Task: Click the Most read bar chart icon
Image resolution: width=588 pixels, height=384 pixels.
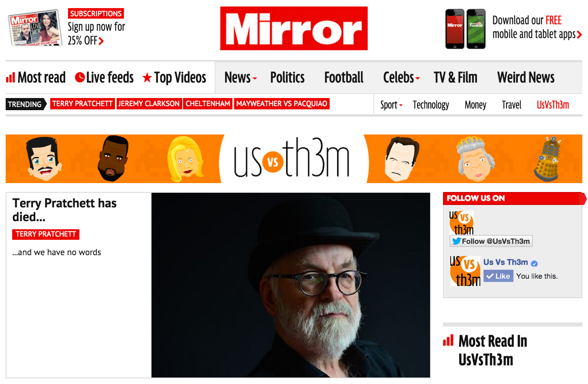Action: point(11,77)
